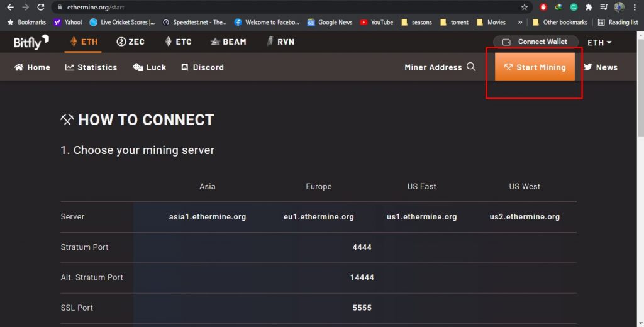The image size is (644, 327).
Task: Switch to the ETH pool tab
Action: tap(84, 42)
